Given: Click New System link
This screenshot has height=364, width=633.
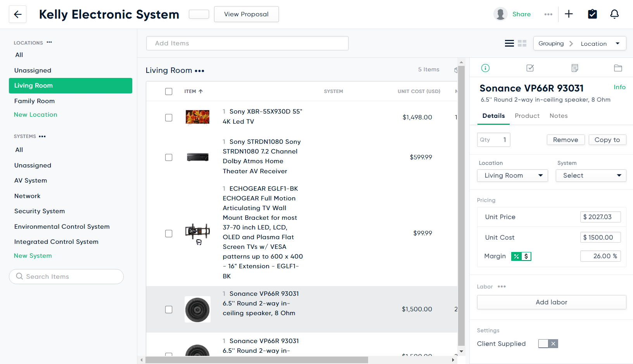Looking at the screenshot, I should 33,256.
